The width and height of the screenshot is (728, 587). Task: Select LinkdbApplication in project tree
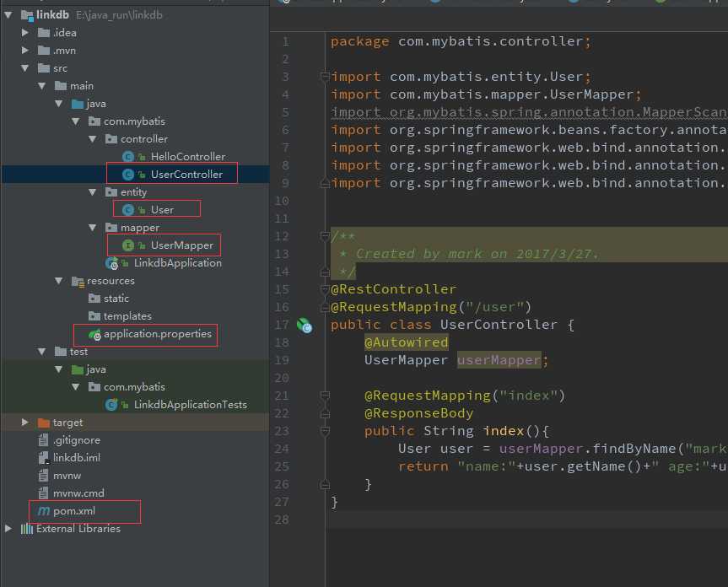tap(178, 263)
